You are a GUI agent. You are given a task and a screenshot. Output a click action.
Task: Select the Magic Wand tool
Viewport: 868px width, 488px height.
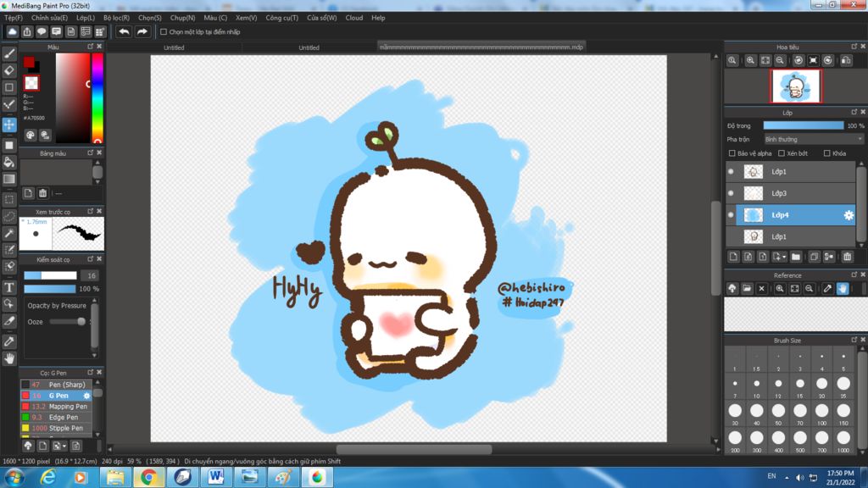pyautogui.click(x=9, y=233)
